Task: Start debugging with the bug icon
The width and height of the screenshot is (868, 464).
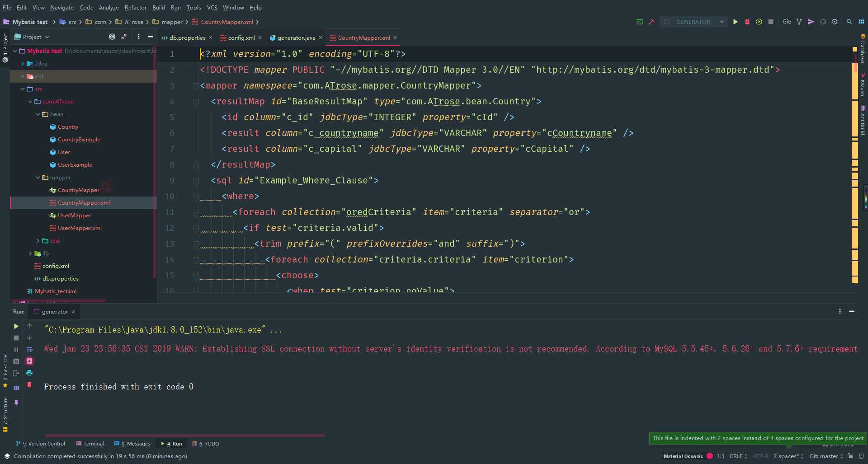Action: coord(747,22)
